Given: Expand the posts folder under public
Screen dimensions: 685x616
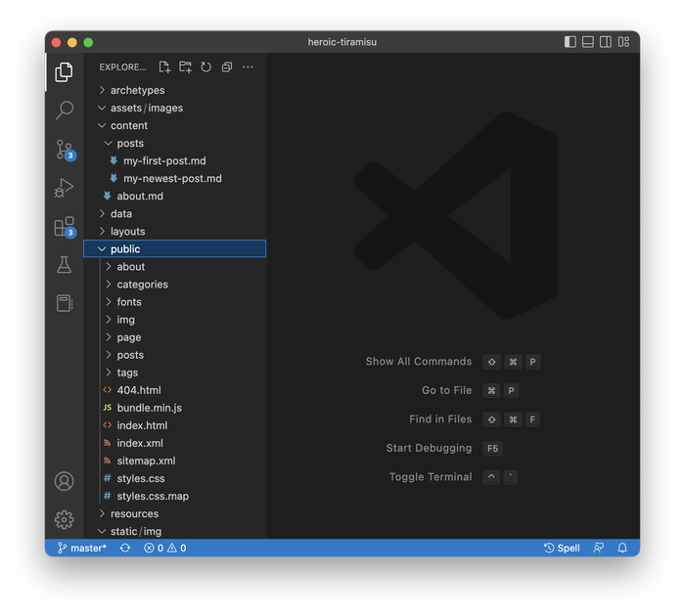Looking at the screenshot, I should (x=175, y=355).
